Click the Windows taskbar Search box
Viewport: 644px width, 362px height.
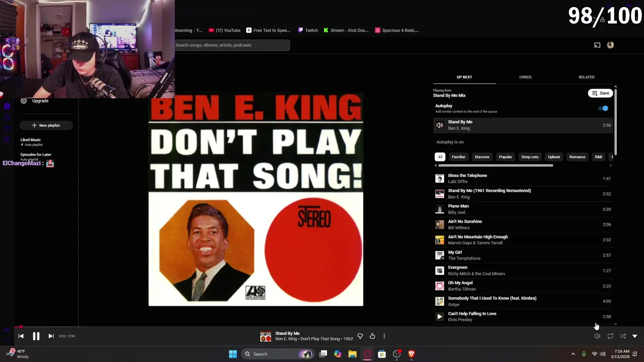tap(278, 354)
